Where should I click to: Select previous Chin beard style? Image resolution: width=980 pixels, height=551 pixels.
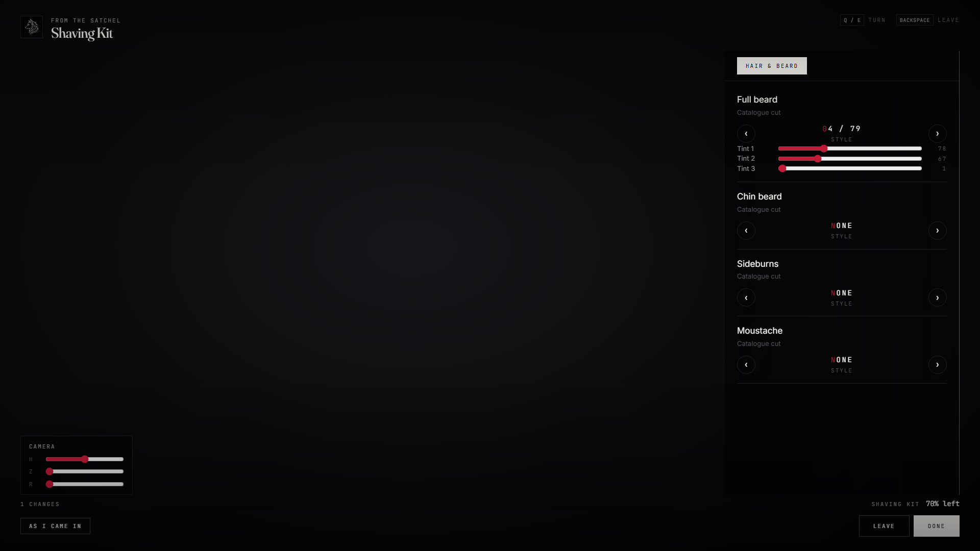746,231
